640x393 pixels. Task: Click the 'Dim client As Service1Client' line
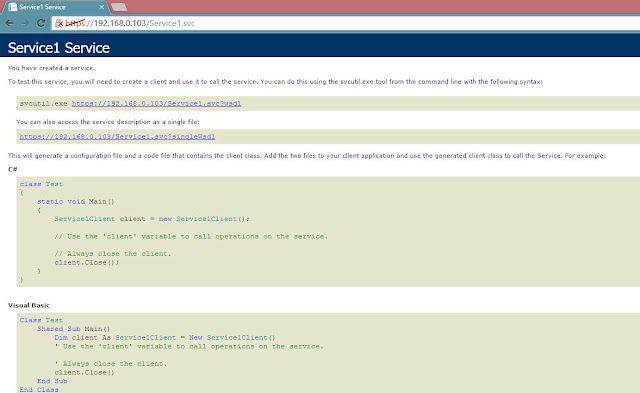click(x=165, y=338)
